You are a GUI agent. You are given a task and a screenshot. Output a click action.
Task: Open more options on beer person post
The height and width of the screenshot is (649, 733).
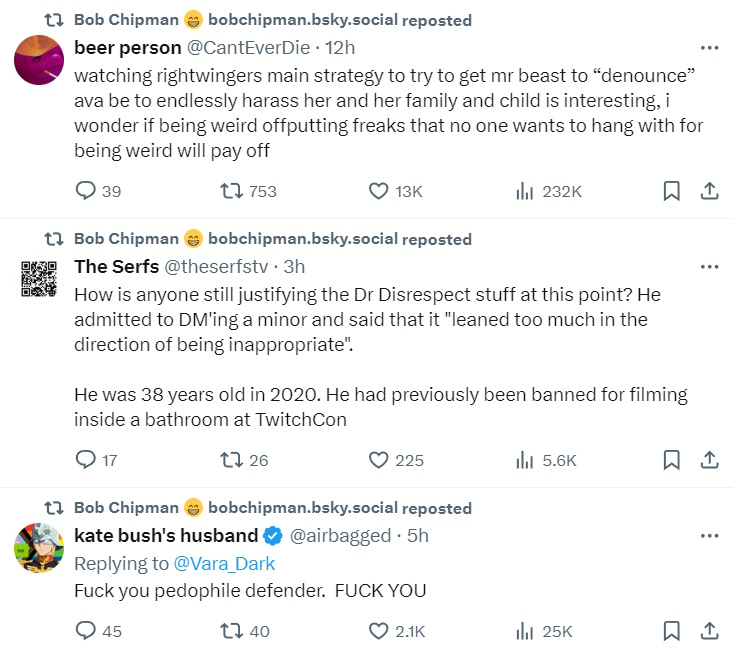(709, 47)
